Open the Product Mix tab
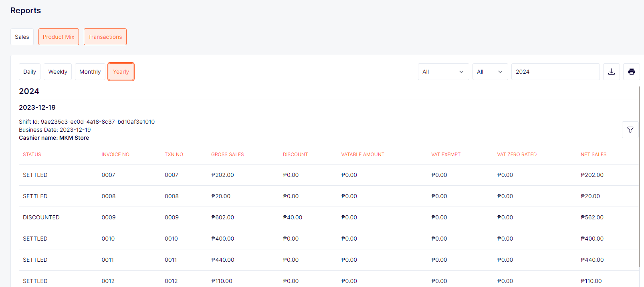Screen dimensions: 644x287 [x=59, y=37]
